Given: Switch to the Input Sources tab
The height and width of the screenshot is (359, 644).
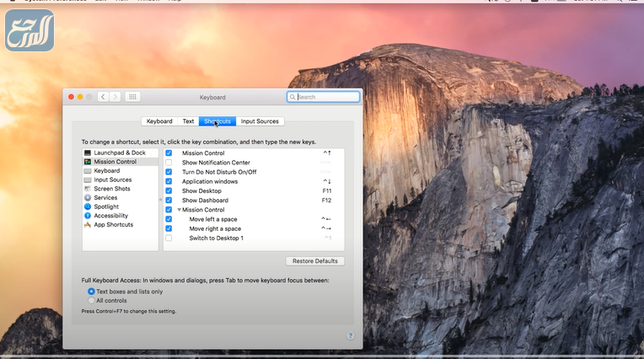Looking at the screenshot, I should [260, 121].
